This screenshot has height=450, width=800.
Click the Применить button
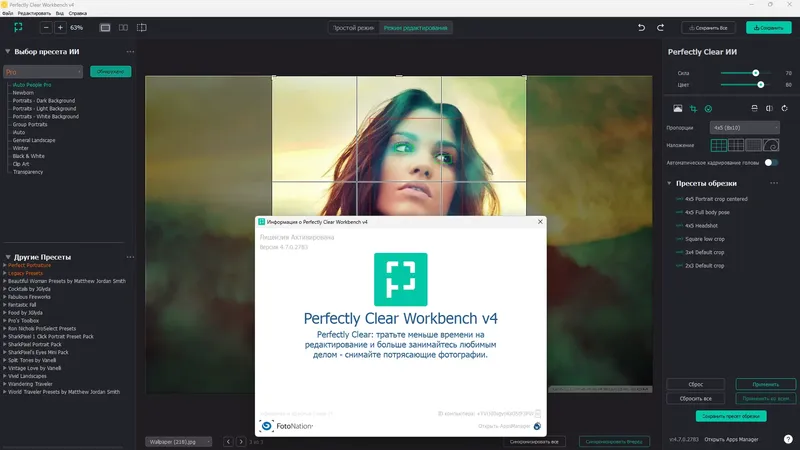pyautogui.click(x=765, y=384)
